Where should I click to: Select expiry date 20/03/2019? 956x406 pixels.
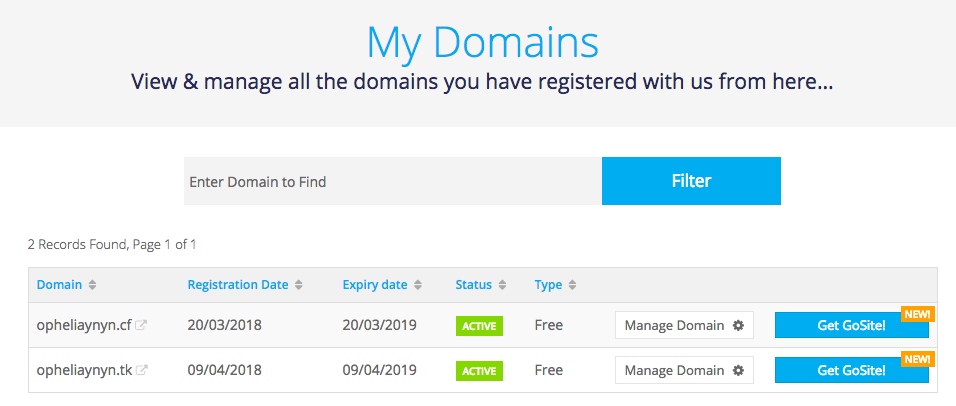pos(379,325)
